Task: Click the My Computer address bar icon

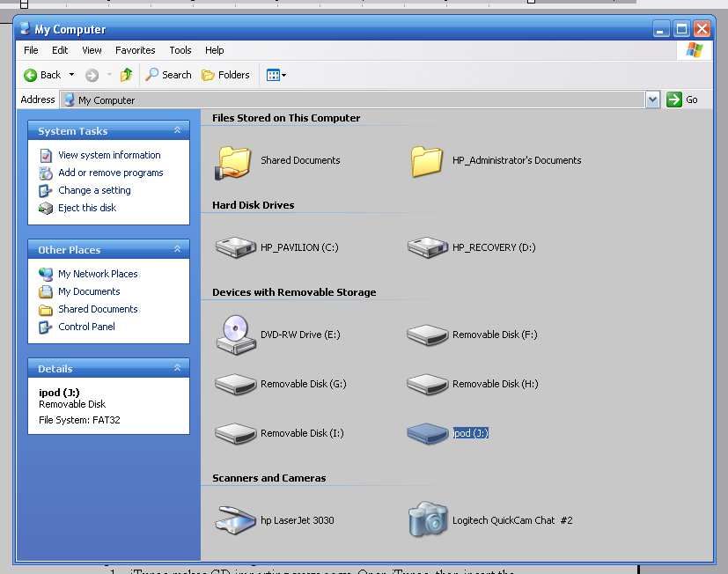Action: [70, 99]
